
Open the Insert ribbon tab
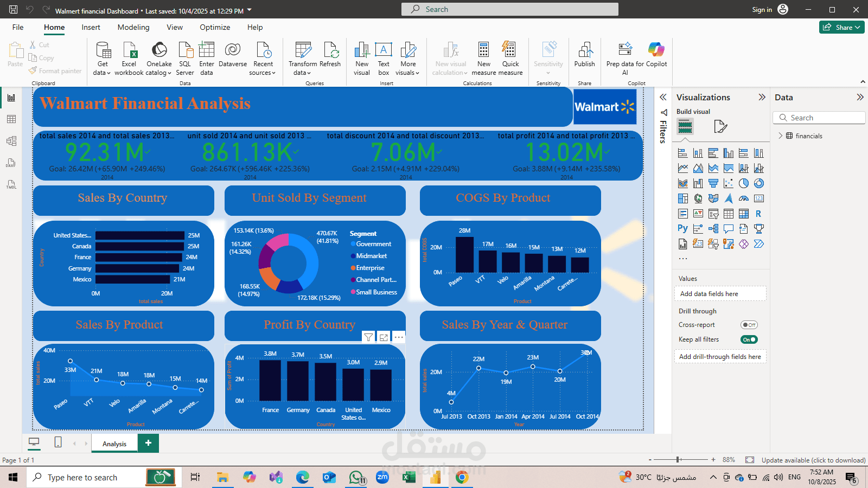pos(91,27)
